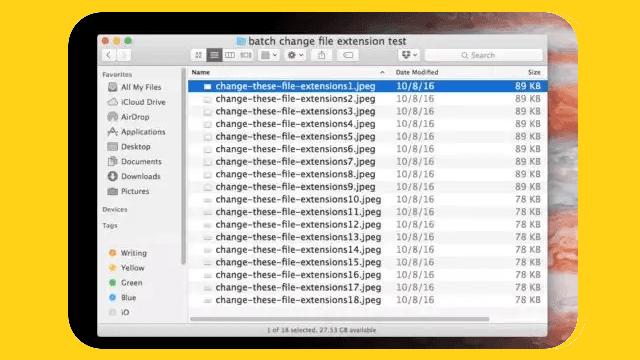The width and height of the screenshot is (640, 360).
Task: Click the horizontal scrollbar in file list
Action: [x=340, y=319]
